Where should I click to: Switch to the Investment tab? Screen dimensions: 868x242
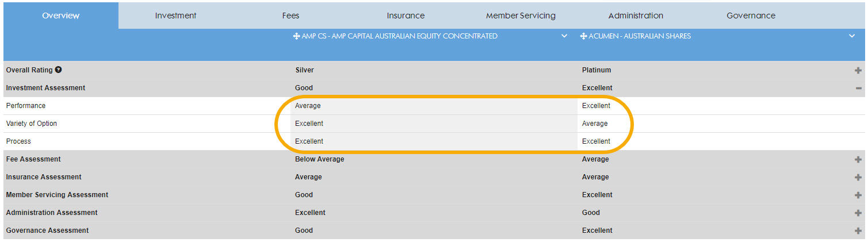point(175,16)
